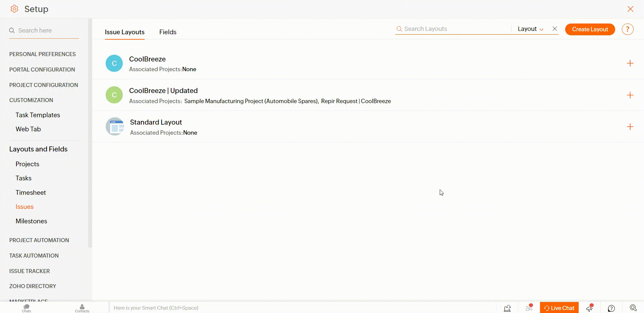Clear the layout search with X icon
The image size is (644, 313).
point(555,29)
